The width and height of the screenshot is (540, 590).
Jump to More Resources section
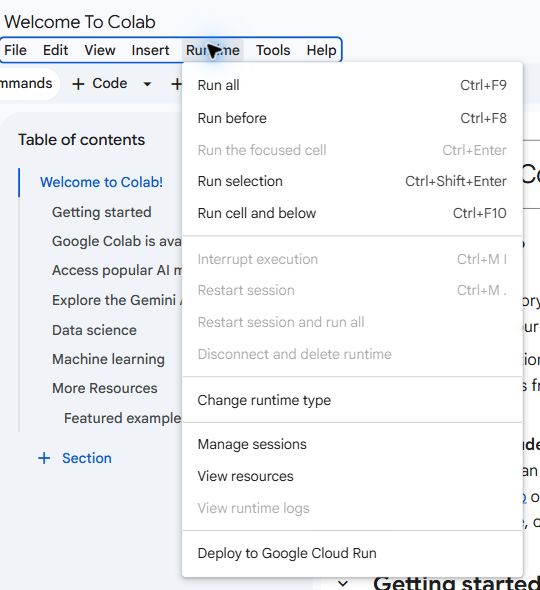pos(105,388)
